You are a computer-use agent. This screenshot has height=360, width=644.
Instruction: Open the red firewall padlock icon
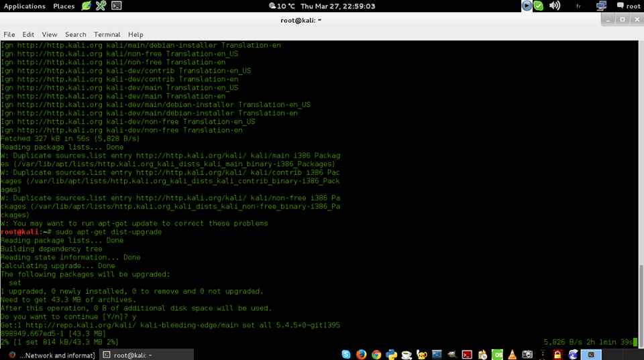(557, 354)
